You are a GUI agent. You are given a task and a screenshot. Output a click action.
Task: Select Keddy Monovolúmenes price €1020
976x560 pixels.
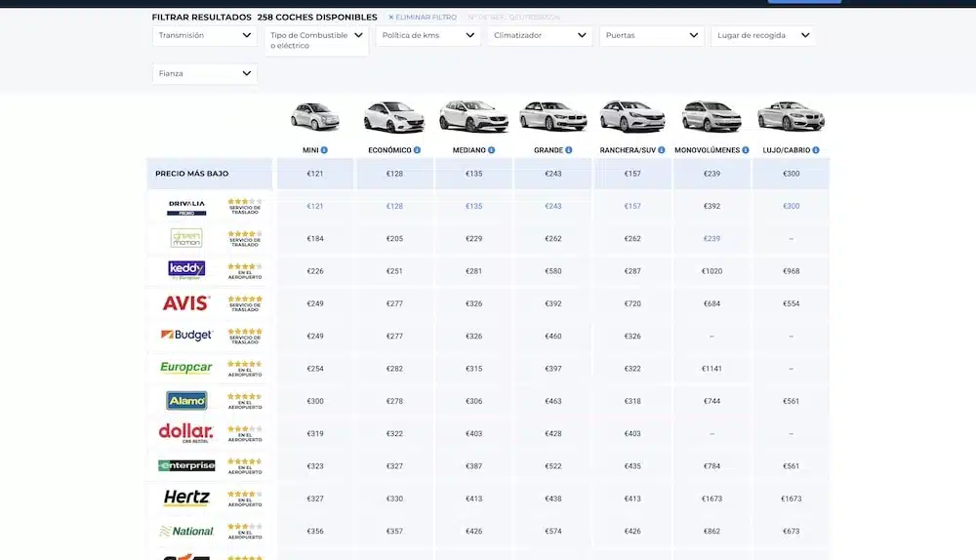pyautogui.click(x=712, y=271)
